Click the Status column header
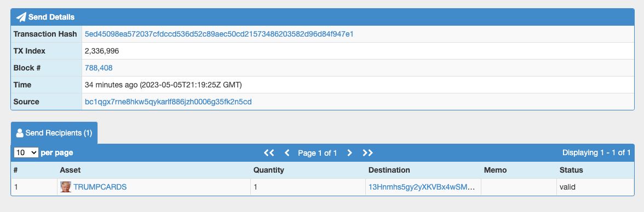Image resolution: width=644 pixels, height=212 pixels. (x=571, y=170)
